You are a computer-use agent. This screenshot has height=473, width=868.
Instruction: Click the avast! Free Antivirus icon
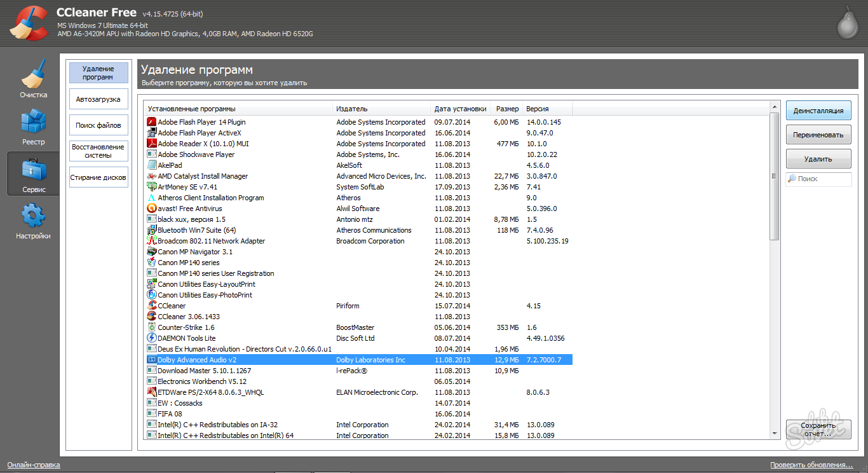[x=152, y=209]
